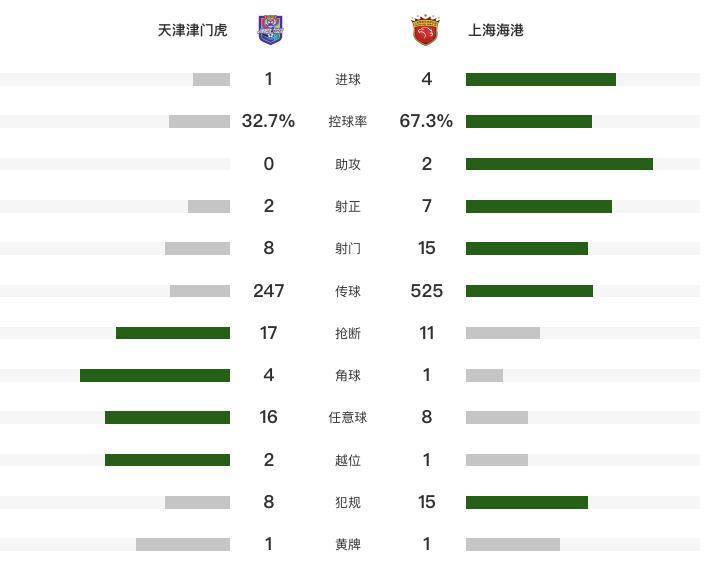Click the green 助攻 assists bar for Shanghai
This screenshot has width=707, height=575.
559,164
